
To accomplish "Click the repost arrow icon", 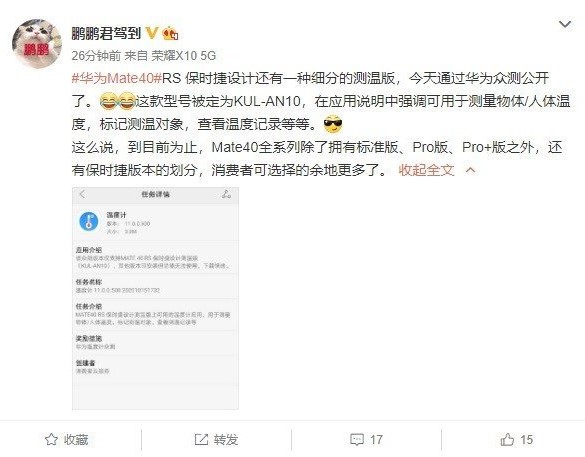I will 201,439.
